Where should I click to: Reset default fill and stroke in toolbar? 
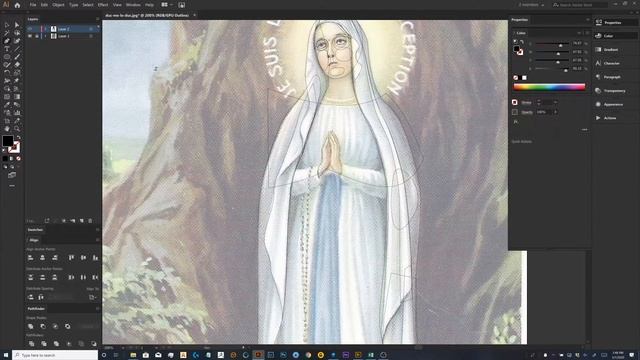click(4, 151)
